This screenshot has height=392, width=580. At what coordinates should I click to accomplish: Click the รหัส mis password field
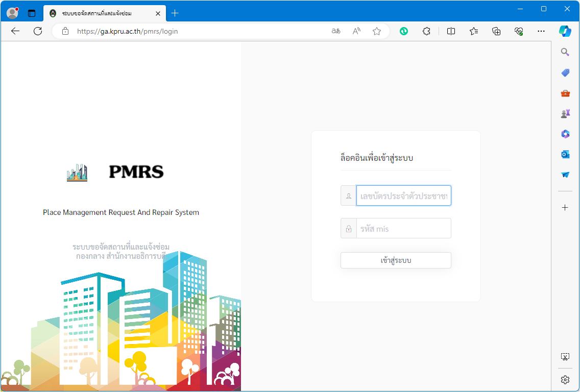tap(403, 228)
